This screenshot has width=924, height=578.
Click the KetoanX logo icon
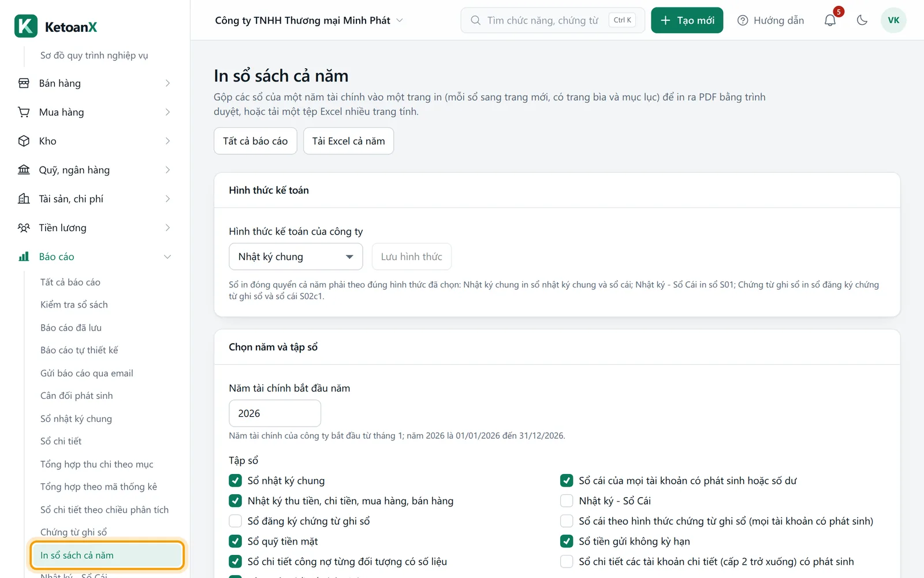click(x=26, y=26)
